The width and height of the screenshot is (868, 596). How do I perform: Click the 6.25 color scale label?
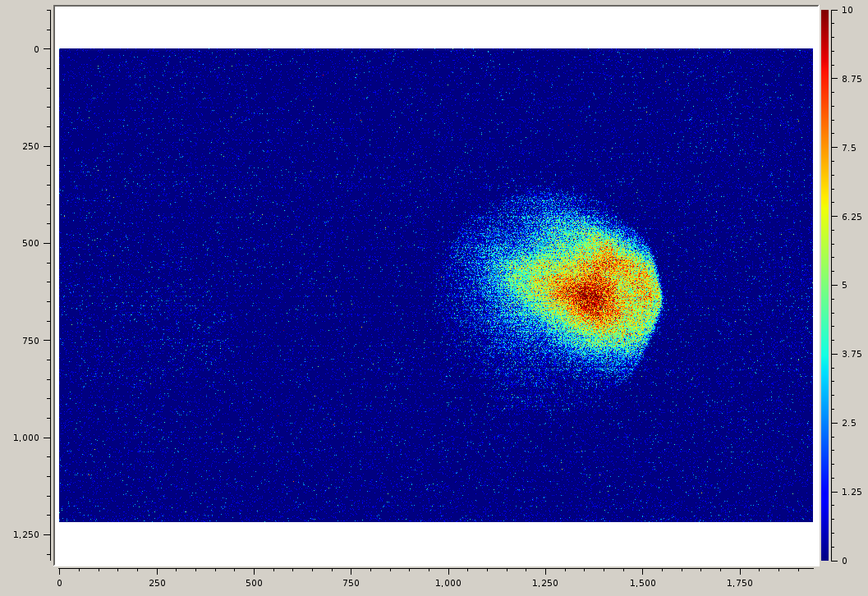coord(850,217)
